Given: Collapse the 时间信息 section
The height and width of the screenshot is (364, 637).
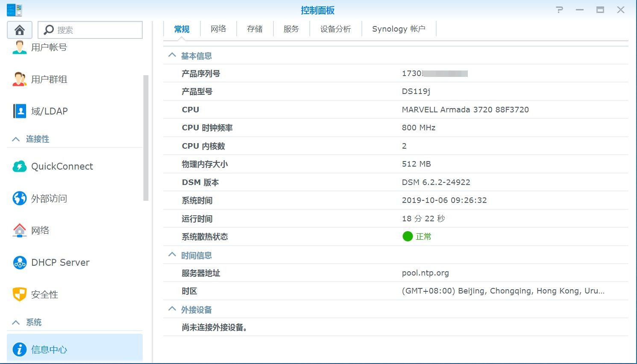Looking at the screenshot, I should point(172,255).
